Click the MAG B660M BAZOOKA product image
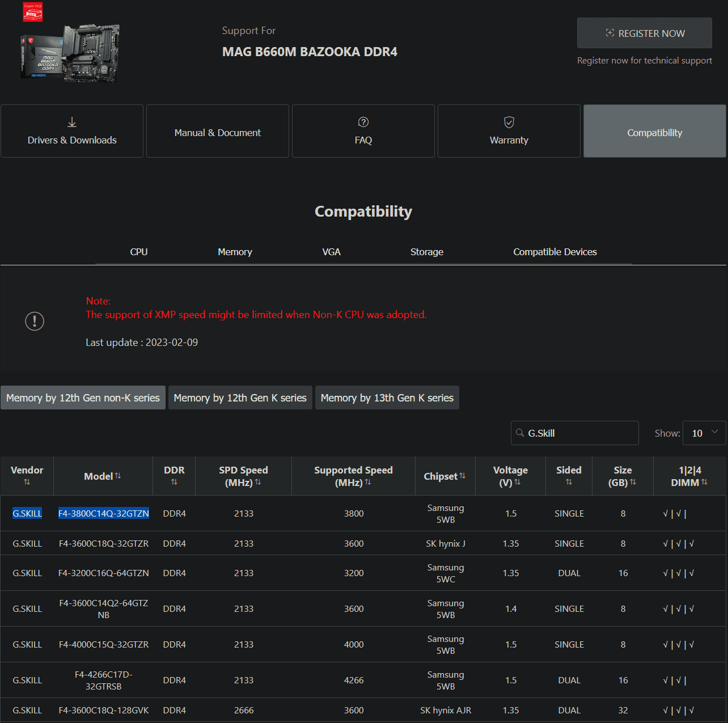 [70, 54]
